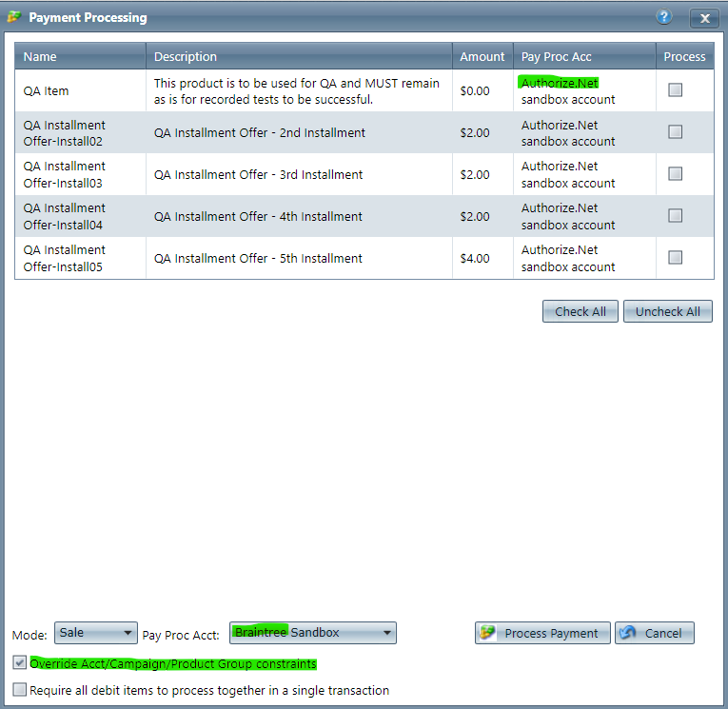Click the QA Item description text
Viewport: 728px width, 709px height.
point(296,91)
